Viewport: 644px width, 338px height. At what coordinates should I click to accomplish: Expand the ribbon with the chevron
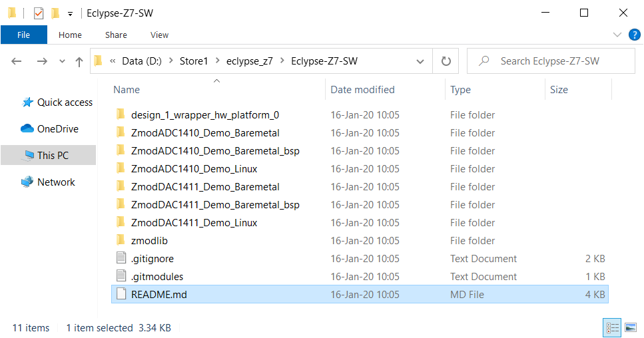coord(617,35)
